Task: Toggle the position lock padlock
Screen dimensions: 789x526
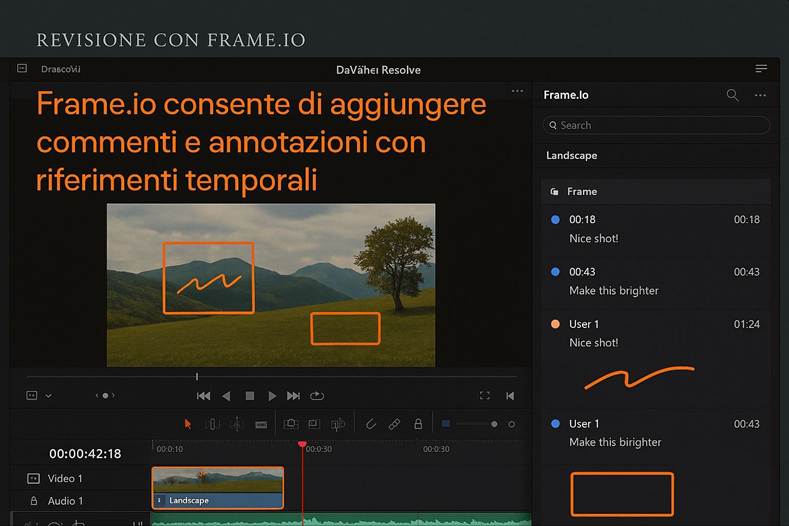Action: 418,424
